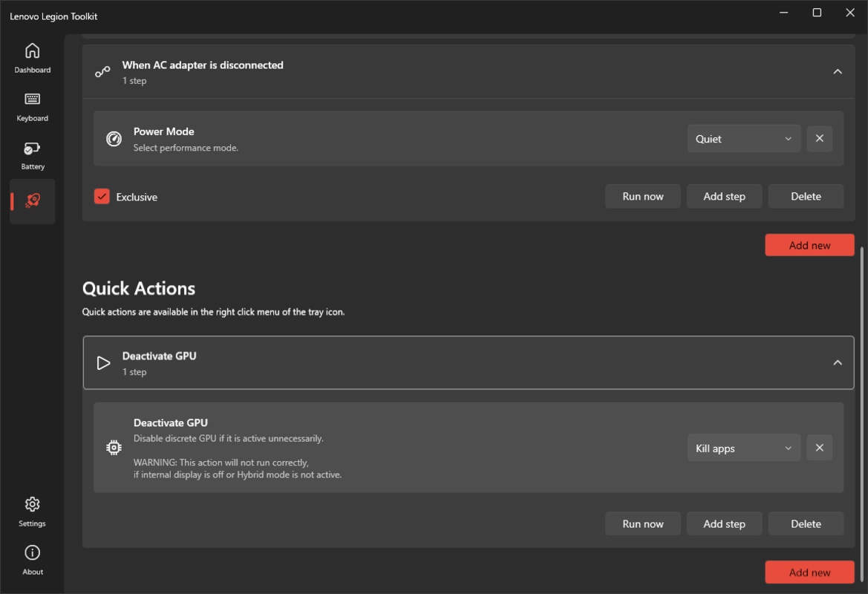Open the Quiet power mode dropdown

743,139
